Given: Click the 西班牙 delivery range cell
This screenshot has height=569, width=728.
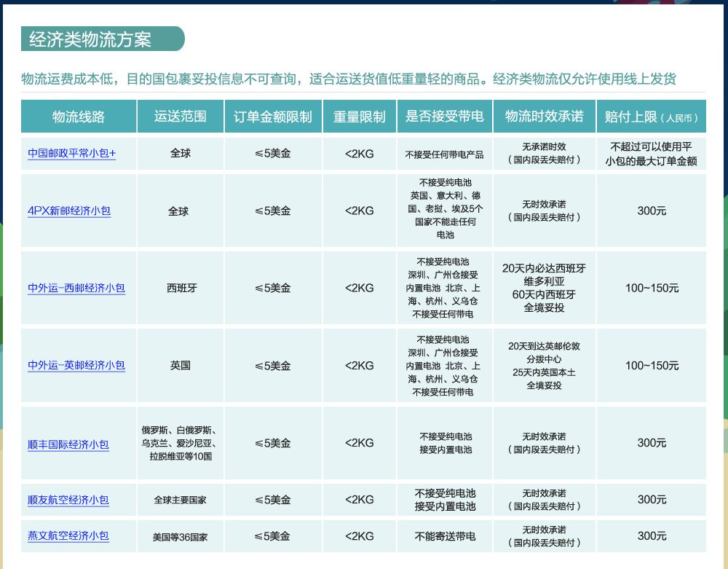Looking at the screenshot, I should (180, 288).
